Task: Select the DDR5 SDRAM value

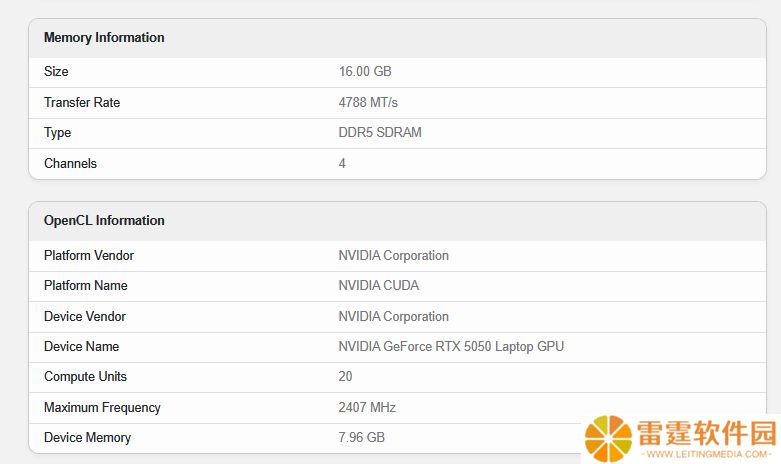Action: pyautogui.click(x=380, y=132)
